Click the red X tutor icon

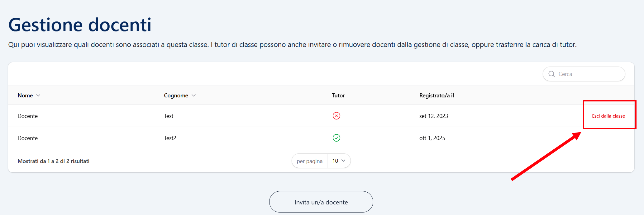point(336,116)
